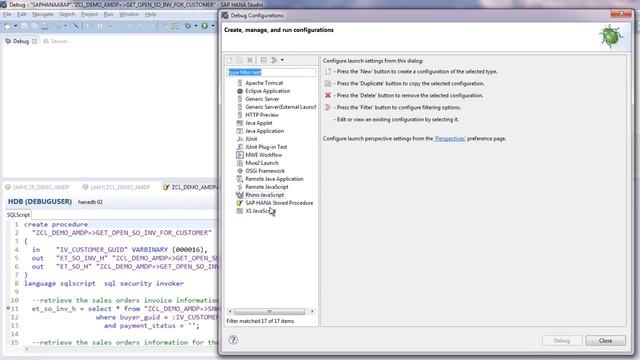Select OSGi Framework configuration type
Image resolution: width=640 pixels, height=360 pixels.
[265, 171]
